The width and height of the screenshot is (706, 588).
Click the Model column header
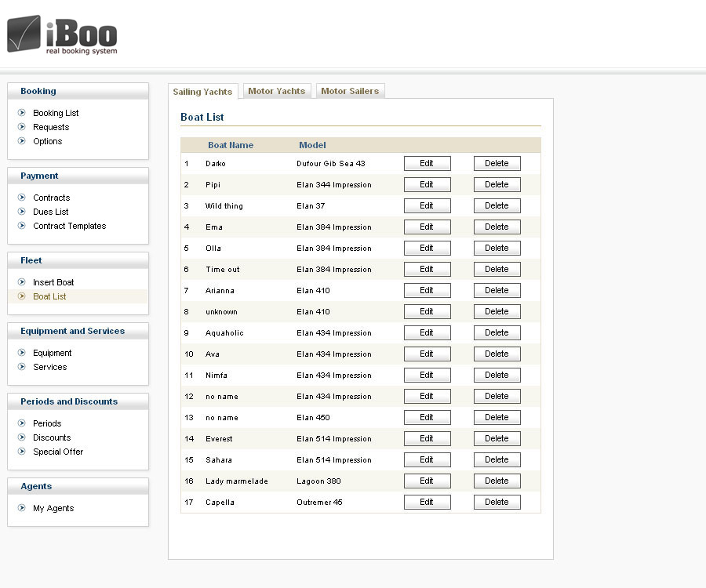tap(312, 145)
